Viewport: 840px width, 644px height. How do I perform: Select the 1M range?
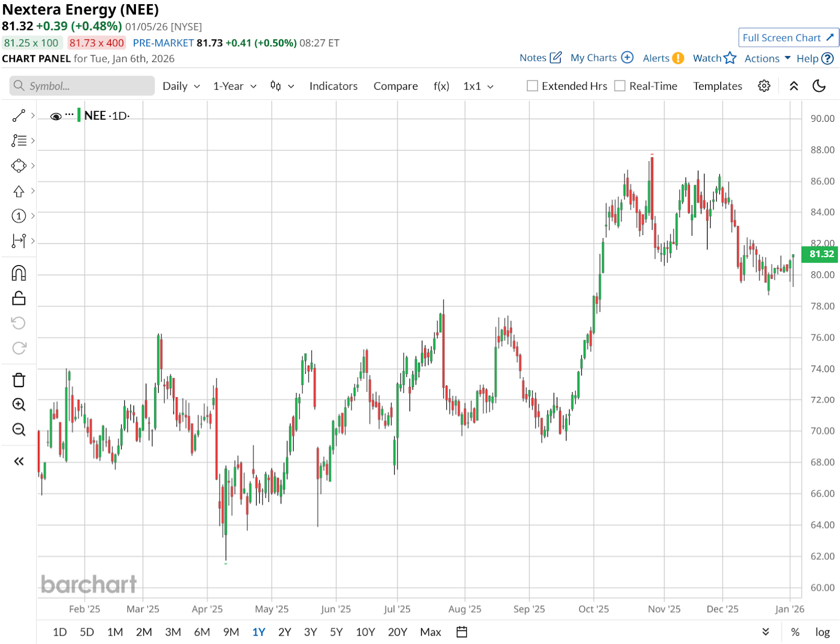115,632
